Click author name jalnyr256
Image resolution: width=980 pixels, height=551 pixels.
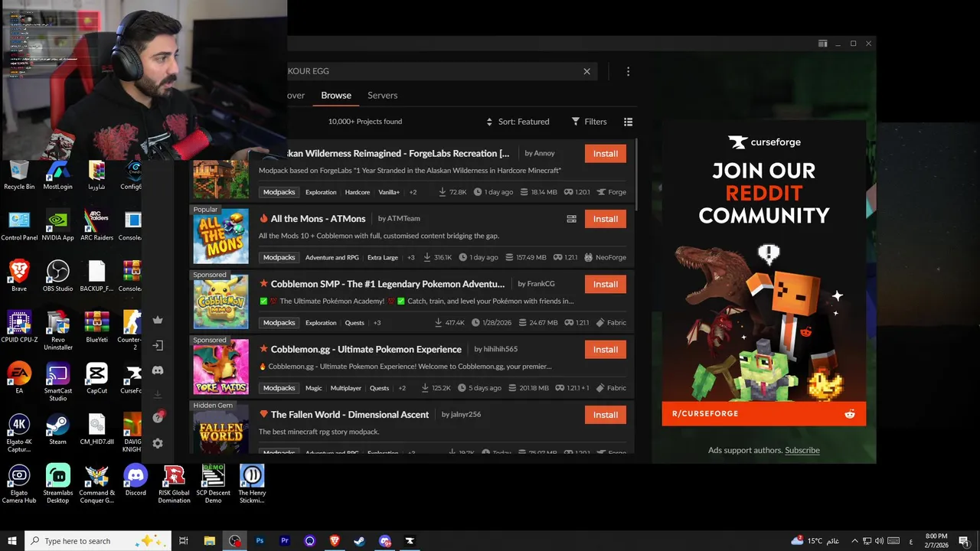tap(466, 415)
